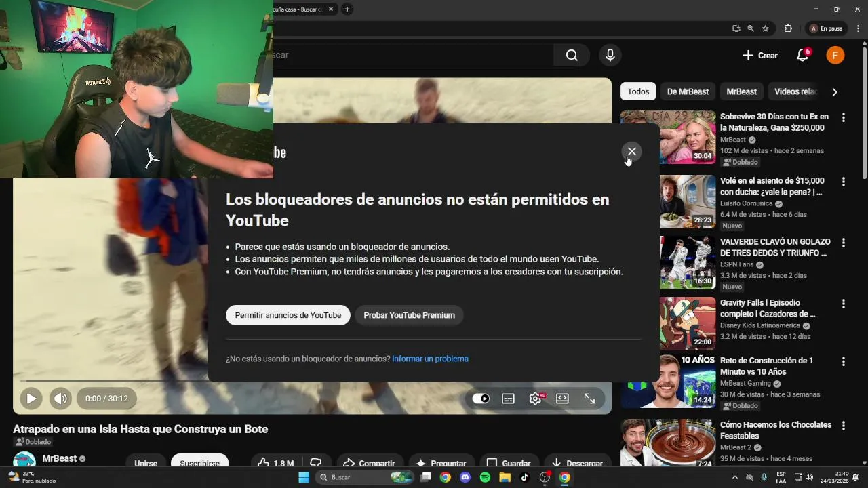
Task: Click the Suscribirse button
Action: tap(199, 463)
